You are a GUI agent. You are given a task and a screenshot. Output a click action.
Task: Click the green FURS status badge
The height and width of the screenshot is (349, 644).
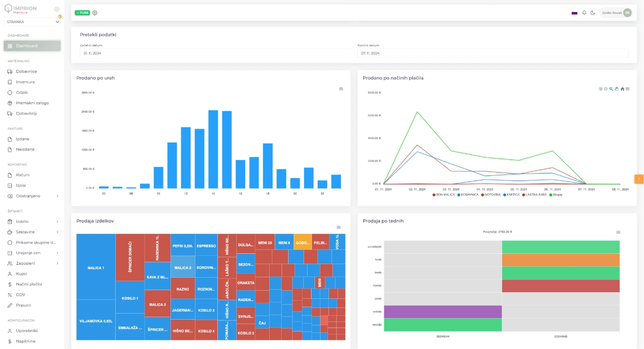coord(82,12)
